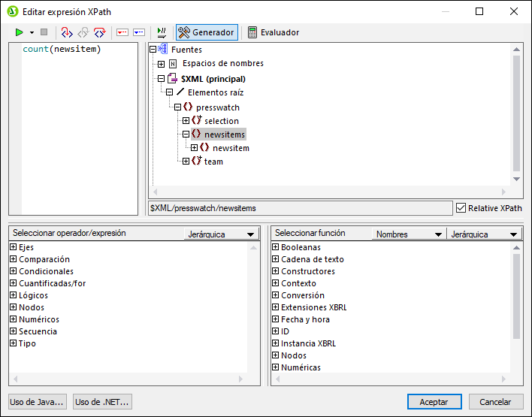Expand the Espacios de nombres node
Viewport: 532px width, 417px height.
click(x=161, y=64)
